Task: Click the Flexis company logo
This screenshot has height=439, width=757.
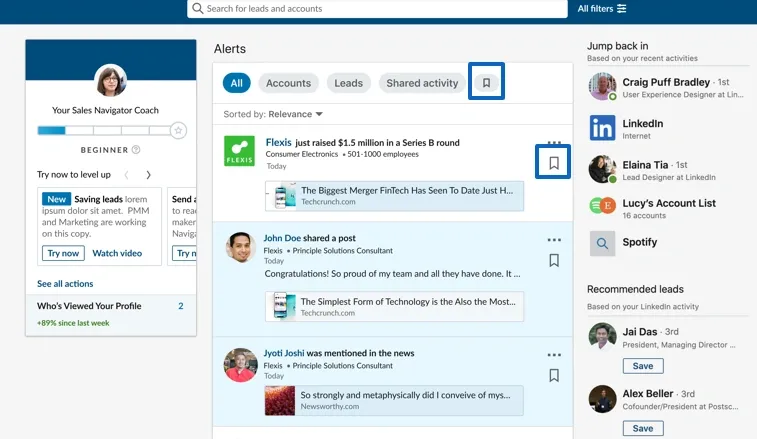Action: click(x=239, y=151)
